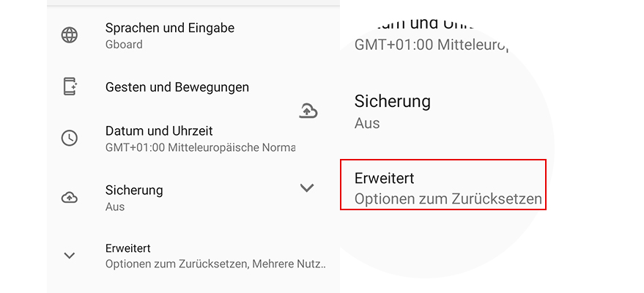Tap the GMT+01:00 Mitteleuropäische Norma subtitle
Image resolution: width=644 pixels, height=293 pixels.
coord(200,148)
